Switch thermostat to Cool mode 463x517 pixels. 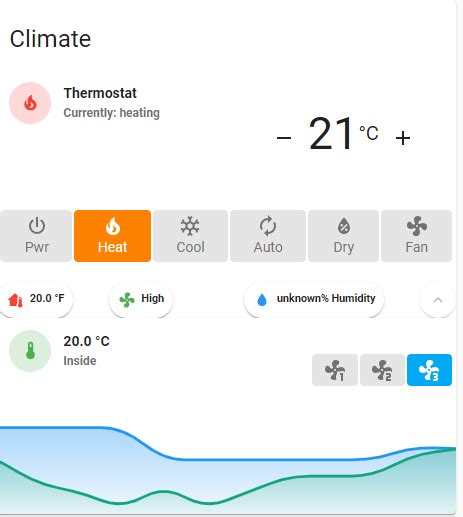190,236
